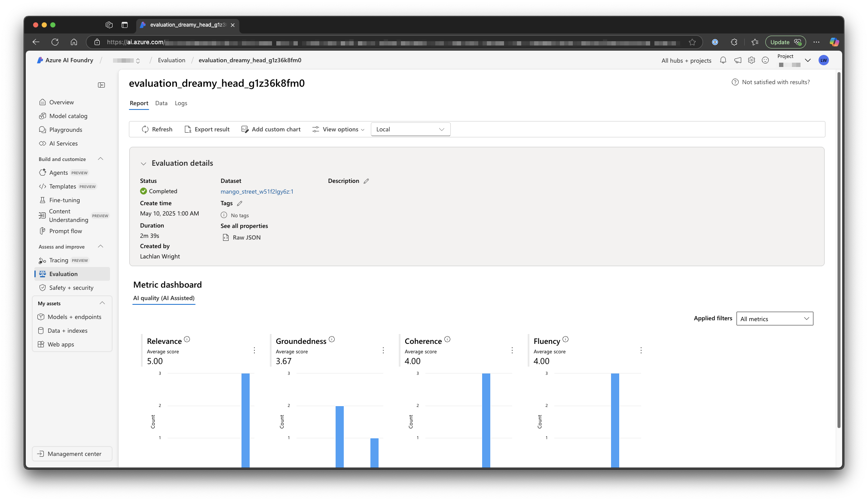Image resolution: width=868 pixels, height=501 pixels.
Task: Open the mango_street dataset link
Action: [x=257, y=191]
